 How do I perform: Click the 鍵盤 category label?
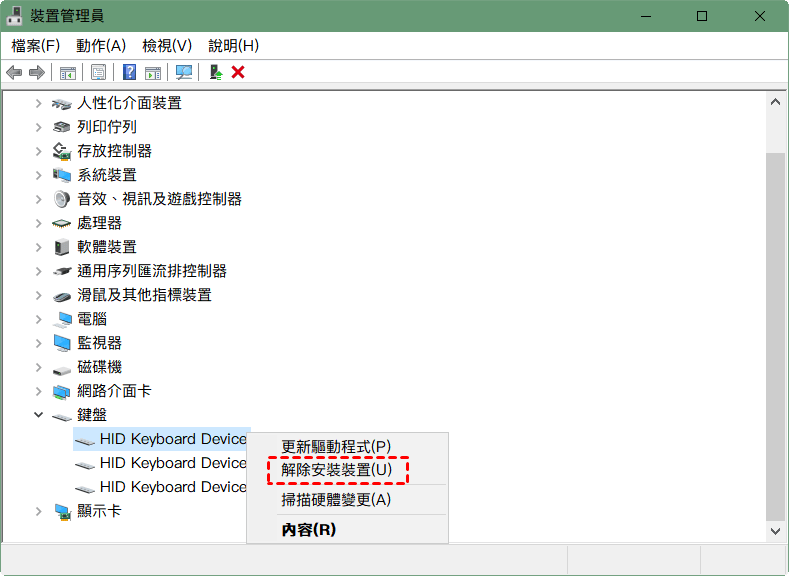tap(92, 415)
